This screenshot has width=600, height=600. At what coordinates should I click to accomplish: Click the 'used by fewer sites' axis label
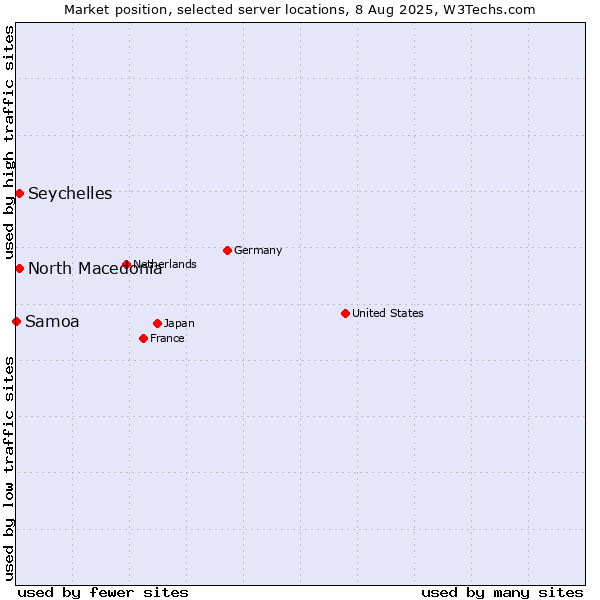(x=103, y=593)
